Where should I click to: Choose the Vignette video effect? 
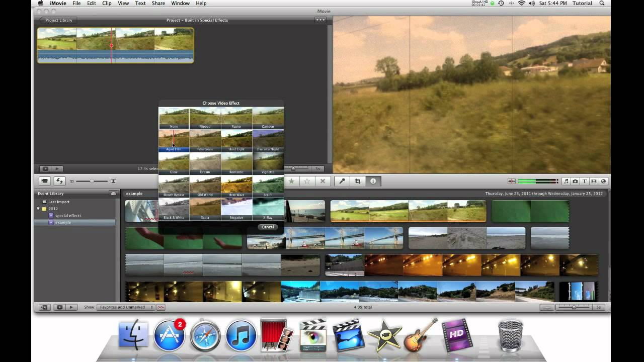coord(268,164)
